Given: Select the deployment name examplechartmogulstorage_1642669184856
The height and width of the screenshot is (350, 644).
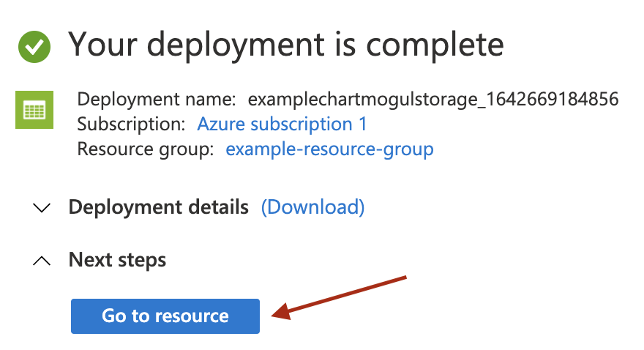Looking at the screenshot, I should 433,100.
